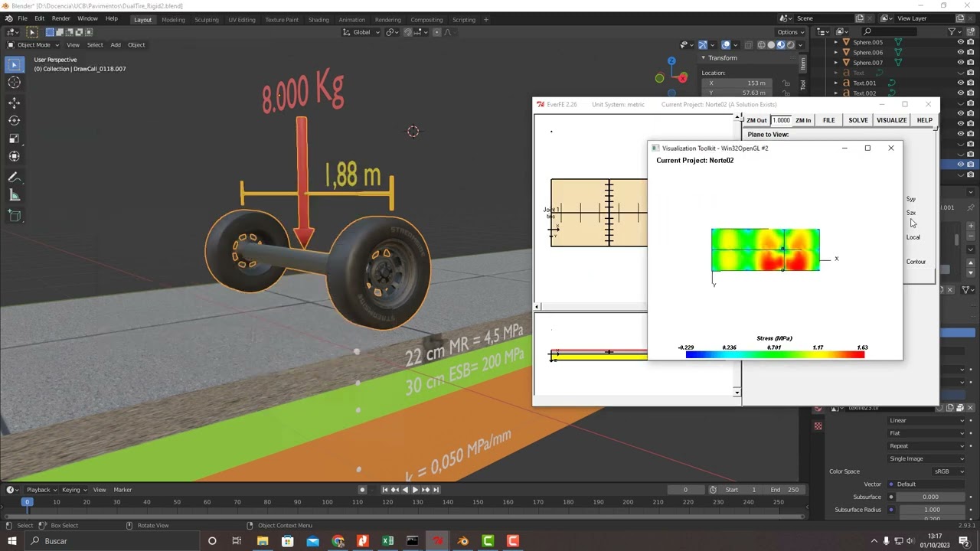Hide Sphere.006 in the viewport

click(960, 52)
